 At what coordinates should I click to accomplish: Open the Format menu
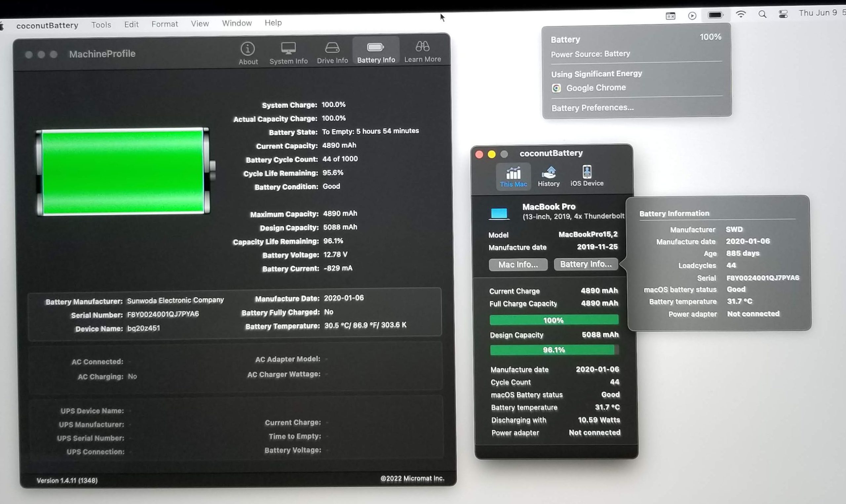[x=165, y=24]
